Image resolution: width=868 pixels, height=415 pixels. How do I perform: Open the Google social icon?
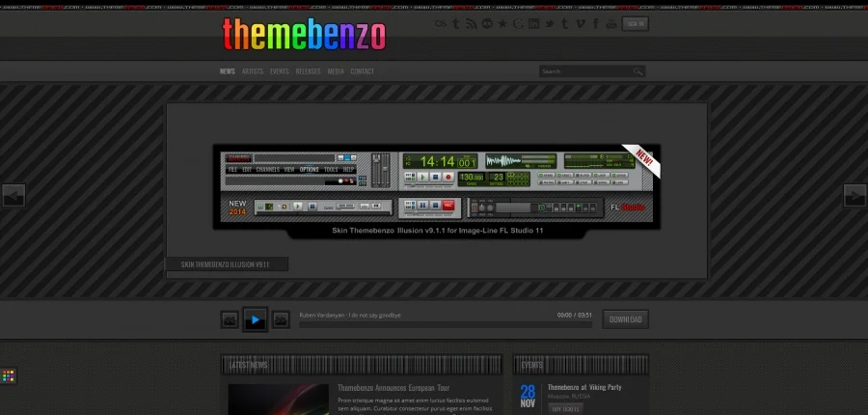(x=518, y=24)
